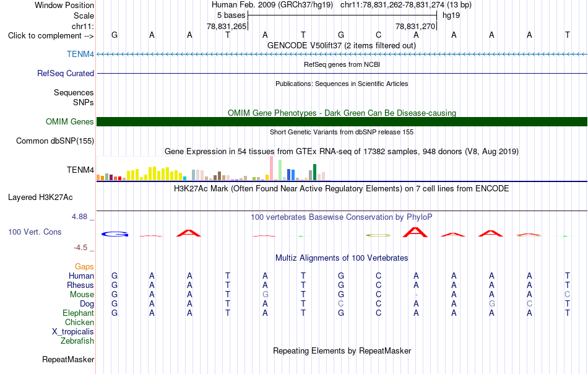The image size is (588, 374).
Task: Click the TENM4 gene arrow track line
Action: [x=342, y=54]
